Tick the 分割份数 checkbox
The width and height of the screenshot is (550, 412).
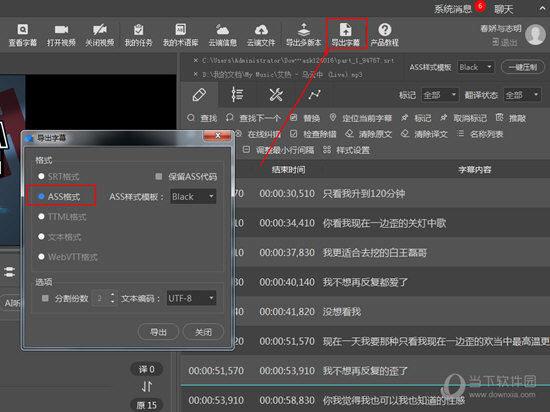point(45,298)
